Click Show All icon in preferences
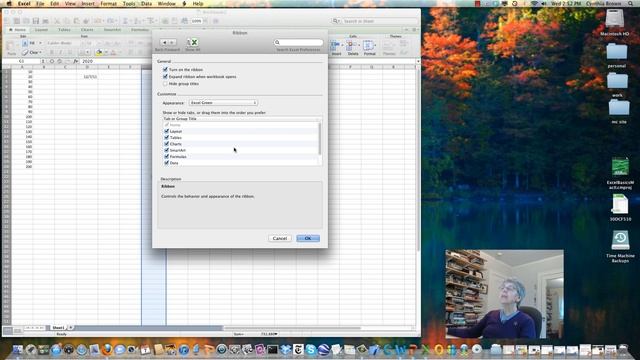This screenshot has width=640, height=360. [193, 42]
